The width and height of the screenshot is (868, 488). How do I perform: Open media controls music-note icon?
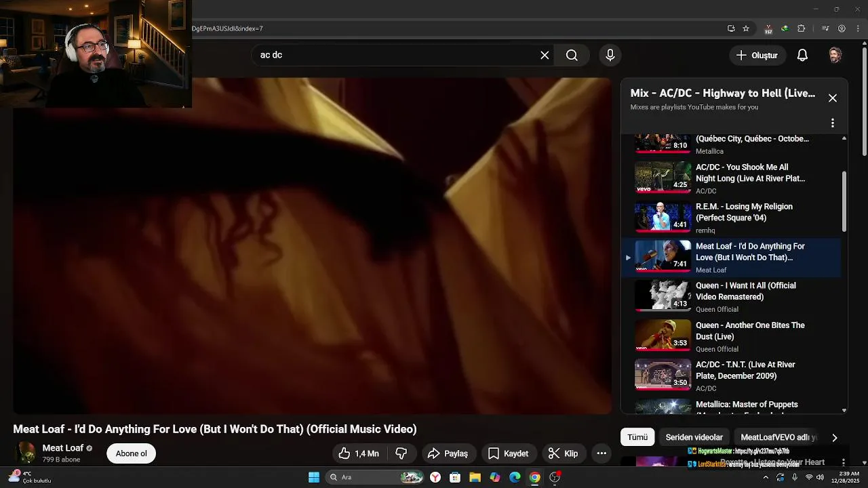click(825, 28)
